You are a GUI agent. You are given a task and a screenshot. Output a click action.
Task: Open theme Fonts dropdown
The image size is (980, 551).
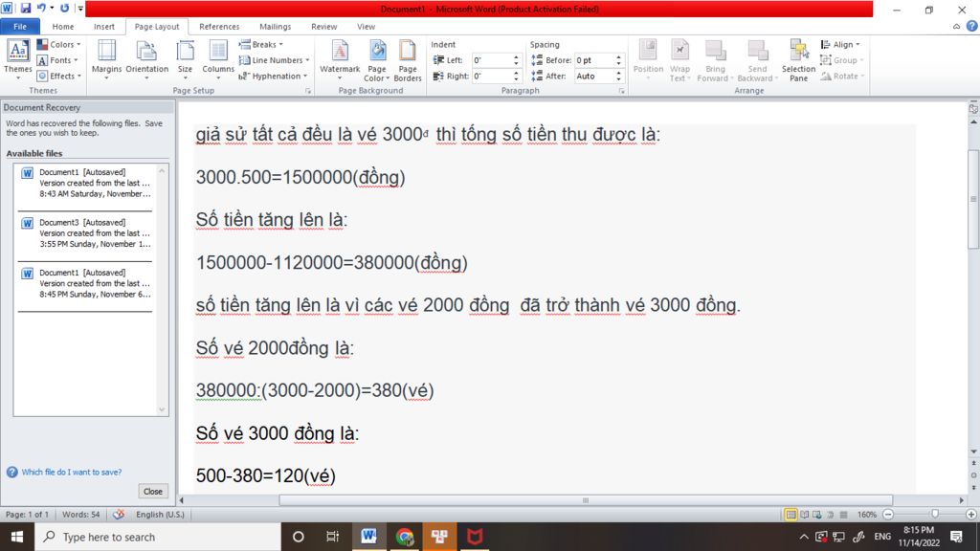point(57,60)
